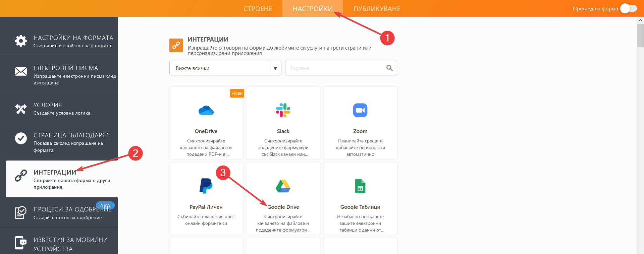Viewport: 644px width, 254px height.
Task: Click the search magnifier icon
Action: [389, 68]
